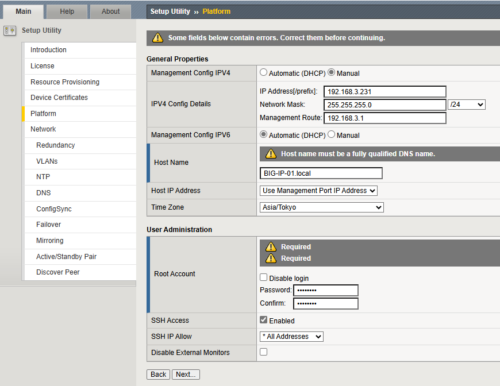Select Automatic (DHCP) for Management Config IPV4

263,72
